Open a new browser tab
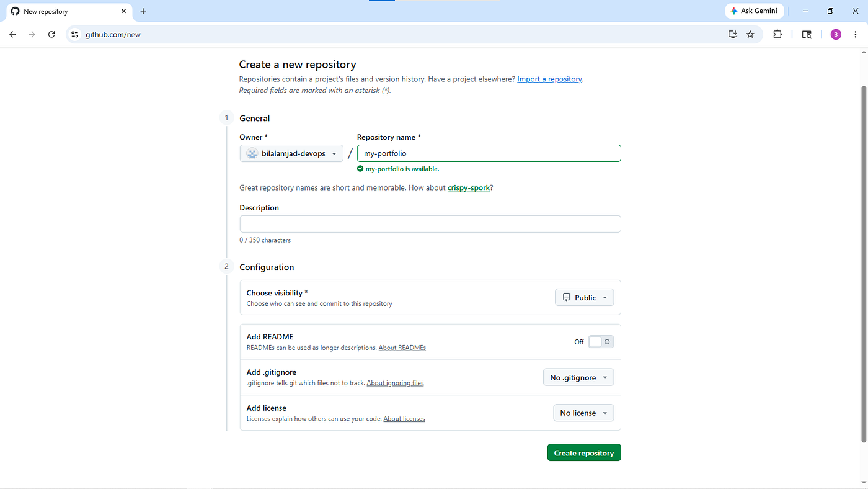 tap(143, 11)
